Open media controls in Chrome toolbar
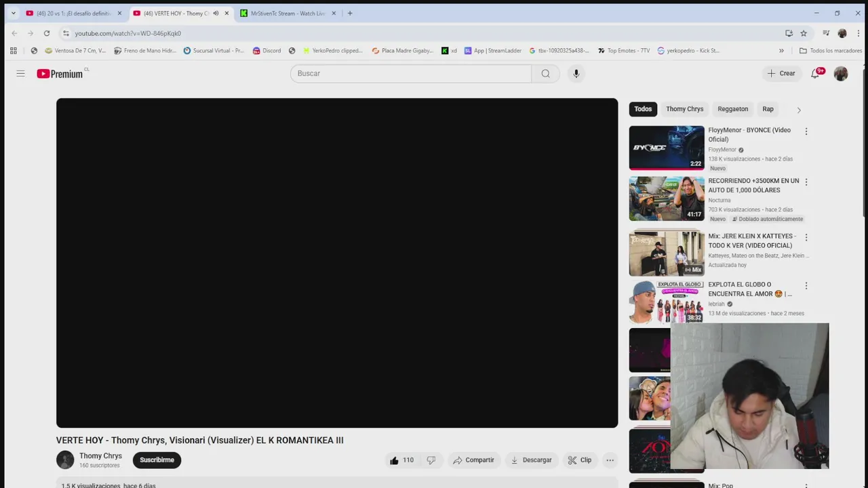Viewport: 868px width, 488px height. tap(826, 33)
